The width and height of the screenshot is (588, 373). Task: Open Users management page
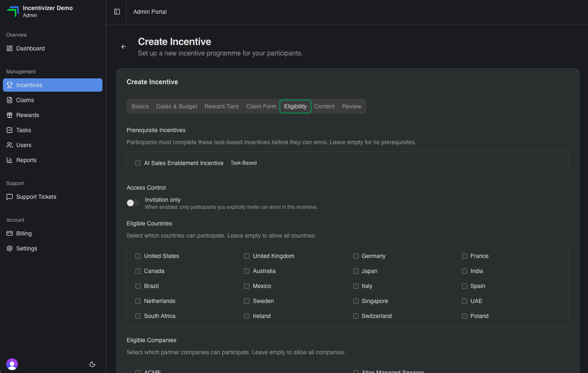(x=52, y=145)
